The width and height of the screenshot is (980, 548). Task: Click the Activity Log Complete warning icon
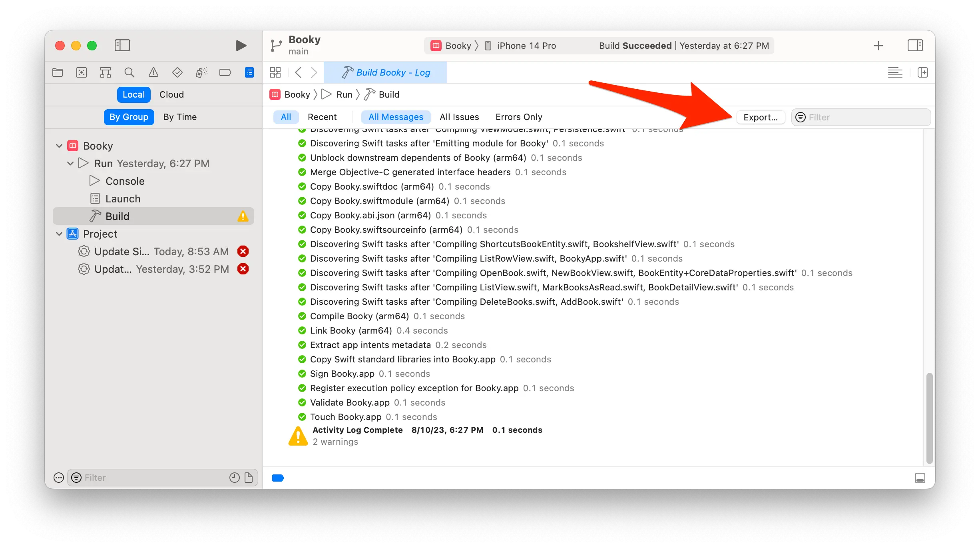pos(298,436)
